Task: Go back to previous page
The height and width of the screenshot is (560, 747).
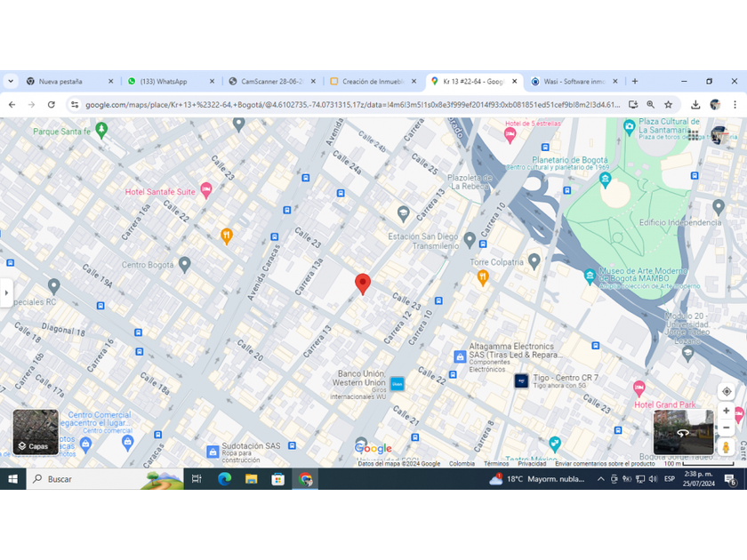Action: pos(12,105)
